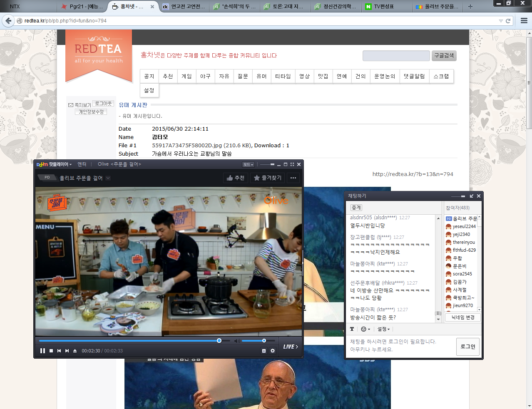Screen dimensions: 532x409
Task: Open the 유머 board menu item
Action: pyautogui.click(x=261, y=76)
